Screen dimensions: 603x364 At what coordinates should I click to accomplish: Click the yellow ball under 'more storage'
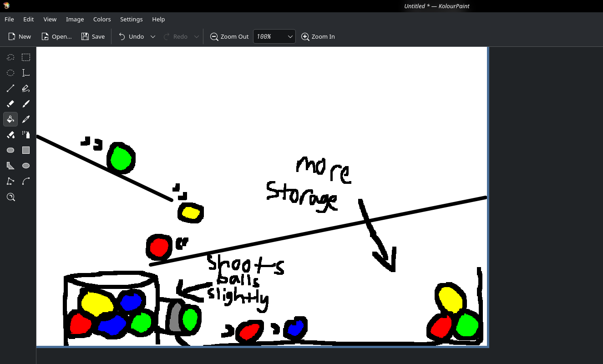click(450, 298)
